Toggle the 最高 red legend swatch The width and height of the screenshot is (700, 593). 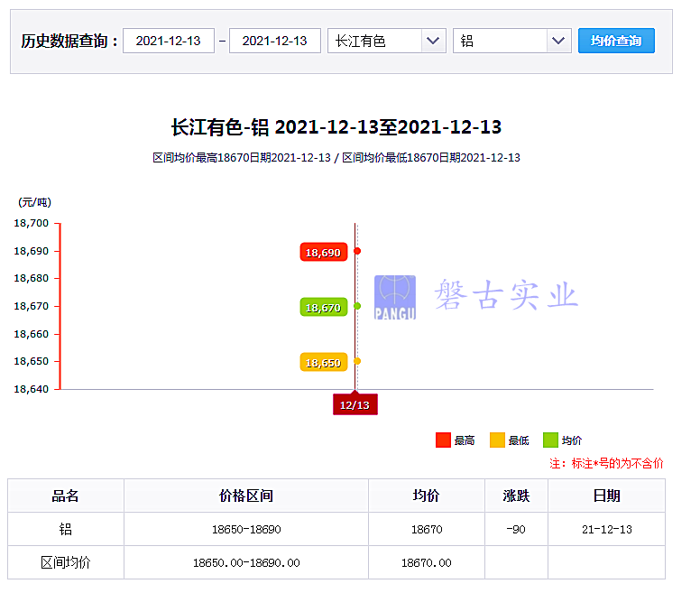pyautogui.click(x=443, y=440)
